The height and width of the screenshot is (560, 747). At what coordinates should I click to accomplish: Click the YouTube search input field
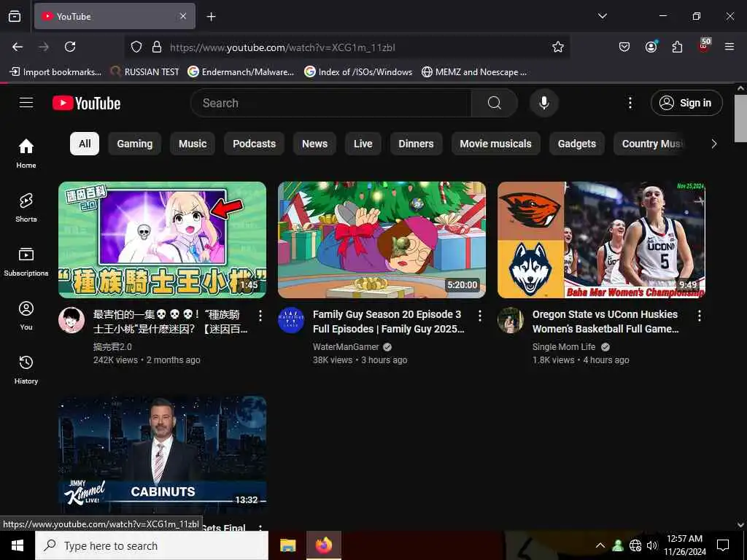click(331, 103)
